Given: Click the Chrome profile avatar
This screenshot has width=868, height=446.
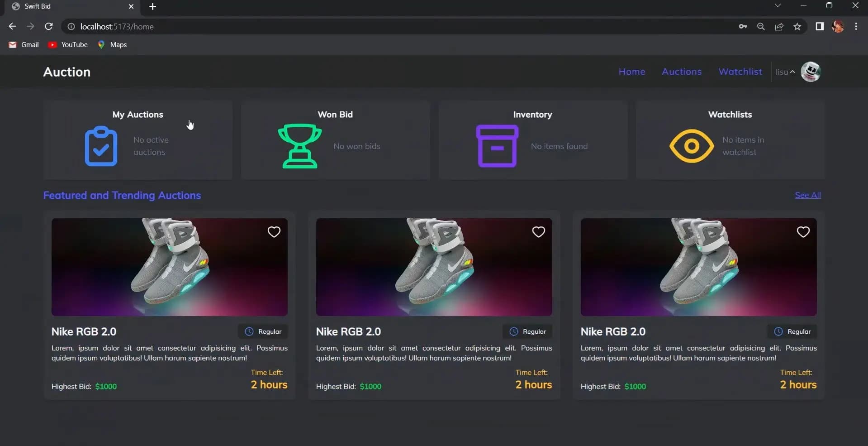Looking at the screenshot, I should [x=838, y=26].
